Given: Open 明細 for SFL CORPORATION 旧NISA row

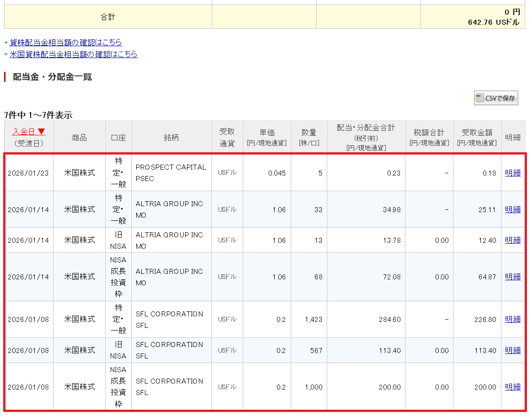Looking at the screenshot, I should click(512, 350).
